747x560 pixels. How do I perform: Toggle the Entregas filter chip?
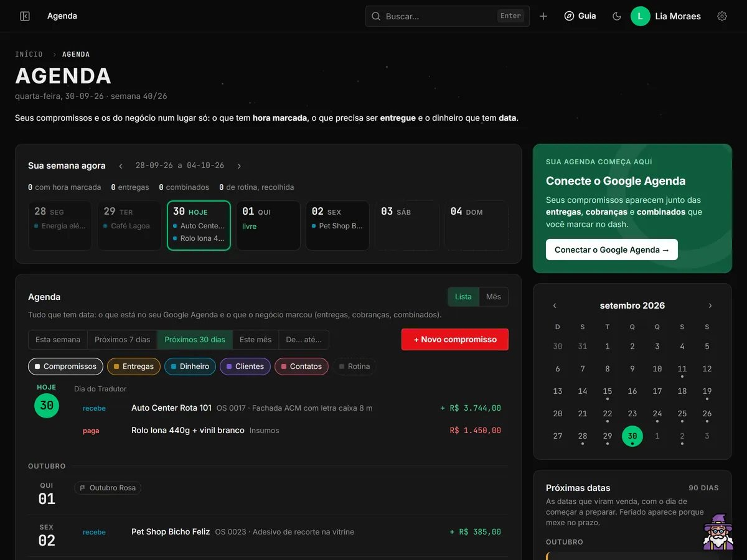[134, 366]
